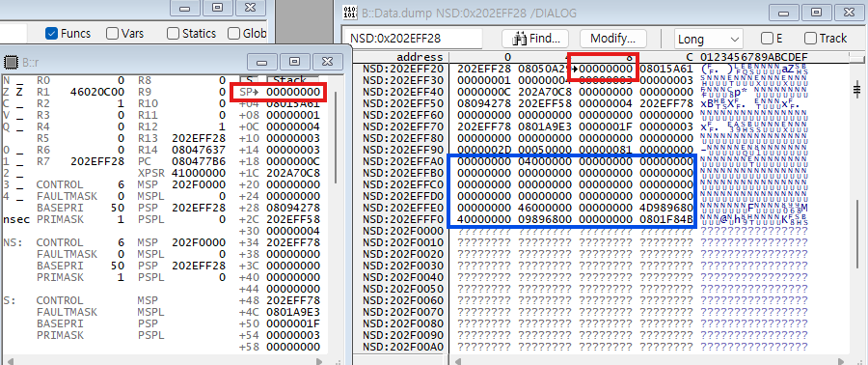
Task: Click the R0 register label
Action: pyautogui.click(x=43, y=80)
